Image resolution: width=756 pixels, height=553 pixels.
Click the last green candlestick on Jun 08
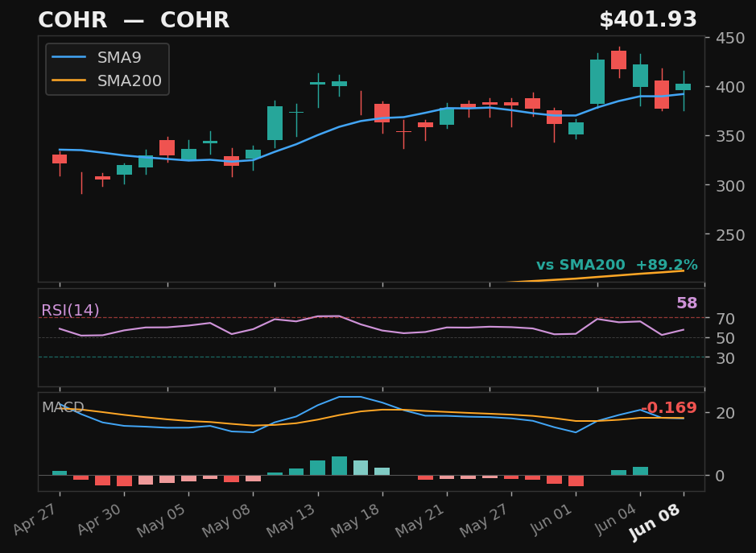684,87
